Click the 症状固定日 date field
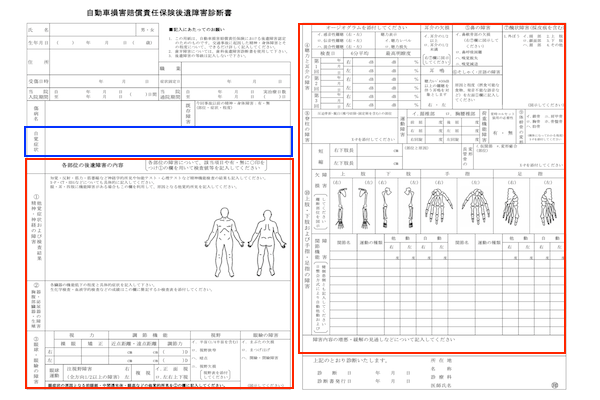This screenshot has width=600, height=400. pos(236,82)
